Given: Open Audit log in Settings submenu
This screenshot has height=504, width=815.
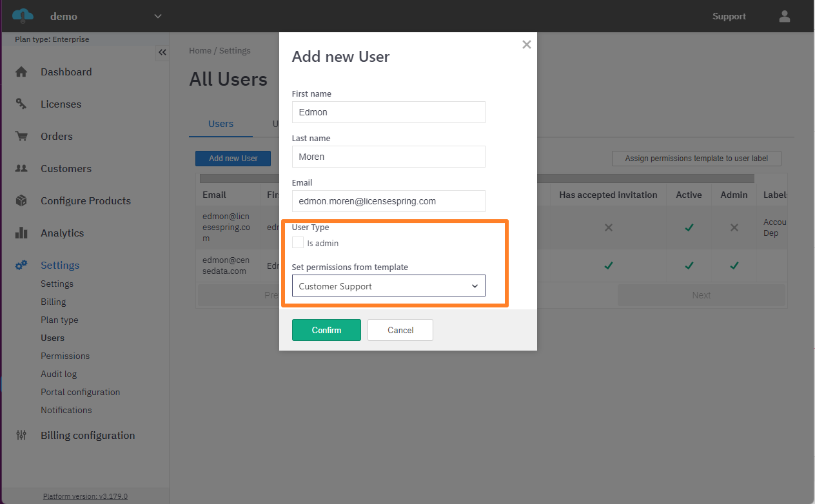Looking at the screenshot, I should (59, 374).
